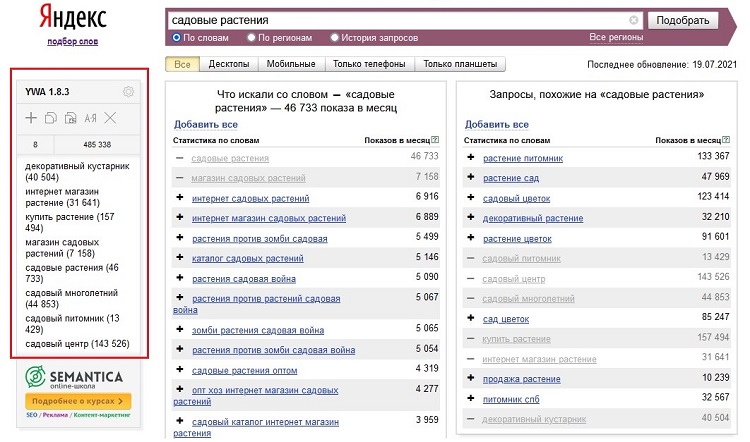Sort keywords with the А-Я icon

[x=90, y=119]
